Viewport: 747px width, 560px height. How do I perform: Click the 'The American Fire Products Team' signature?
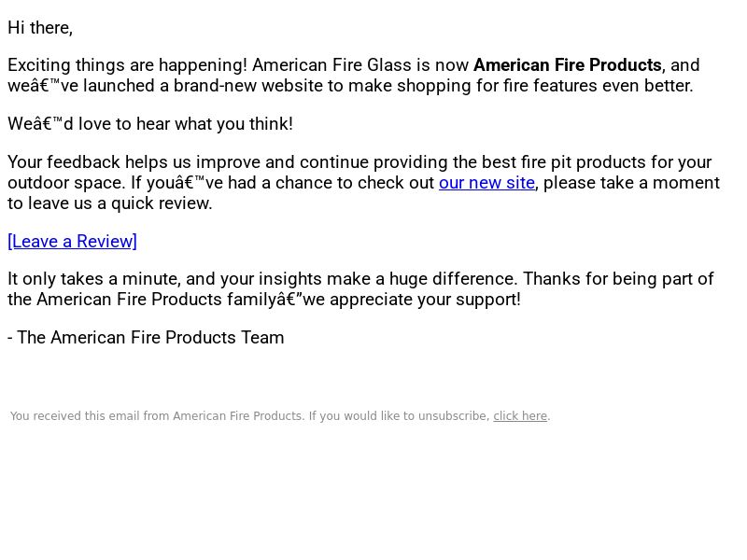(150, 338)
